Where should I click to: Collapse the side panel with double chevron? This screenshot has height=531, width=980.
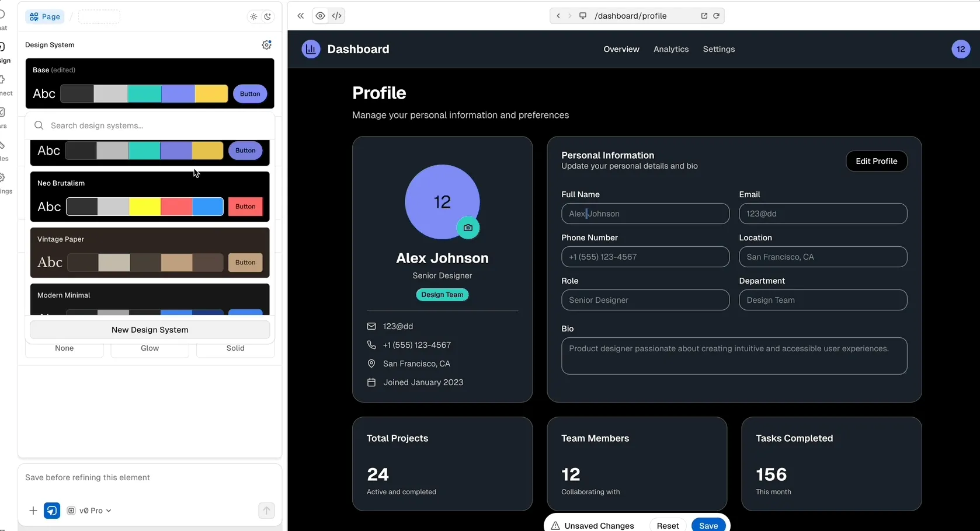[x=301, y=16]
